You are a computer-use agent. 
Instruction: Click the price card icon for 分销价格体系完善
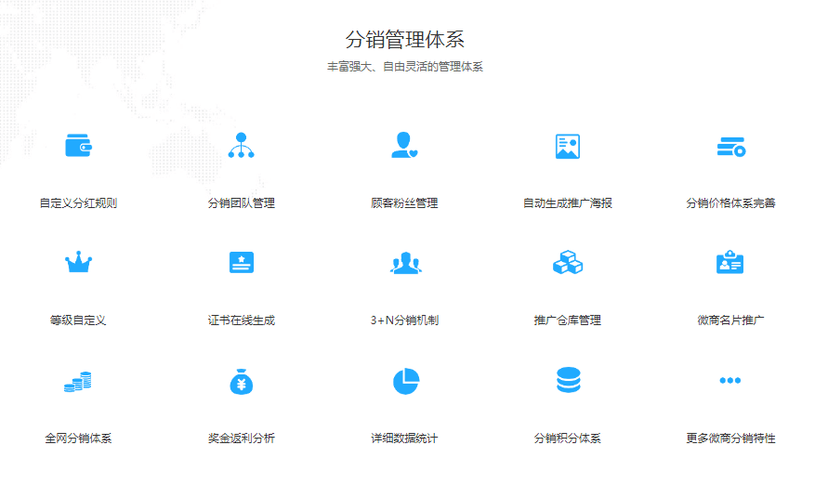(x=730, y=147)
